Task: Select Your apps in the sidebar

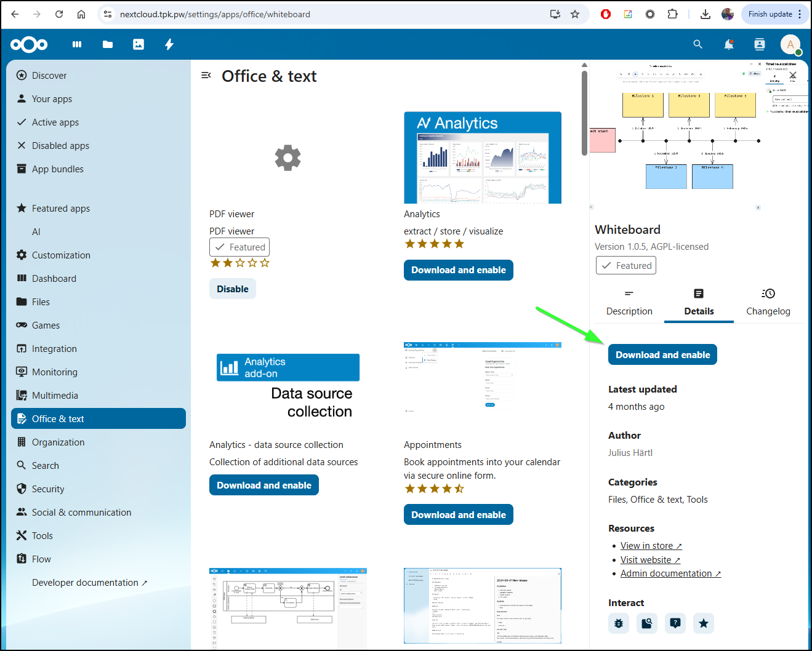Action: click(98, 99)
